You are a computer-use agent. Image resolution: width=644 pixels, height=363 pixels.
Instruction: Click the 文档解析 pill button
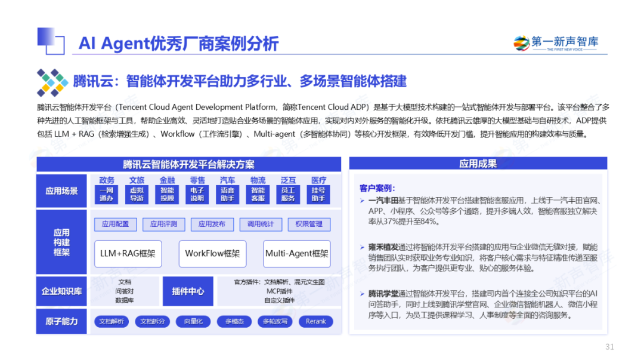click(x=112, y=321)
